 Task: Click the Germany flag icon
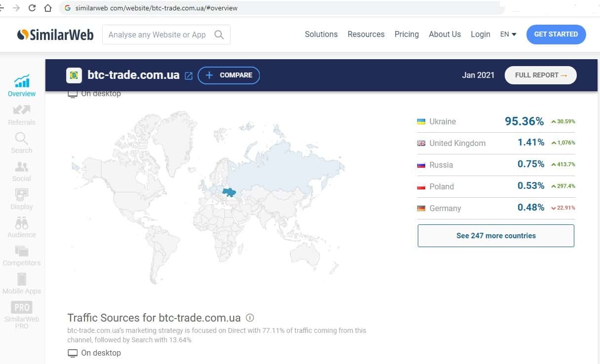(x=421, y=208)
